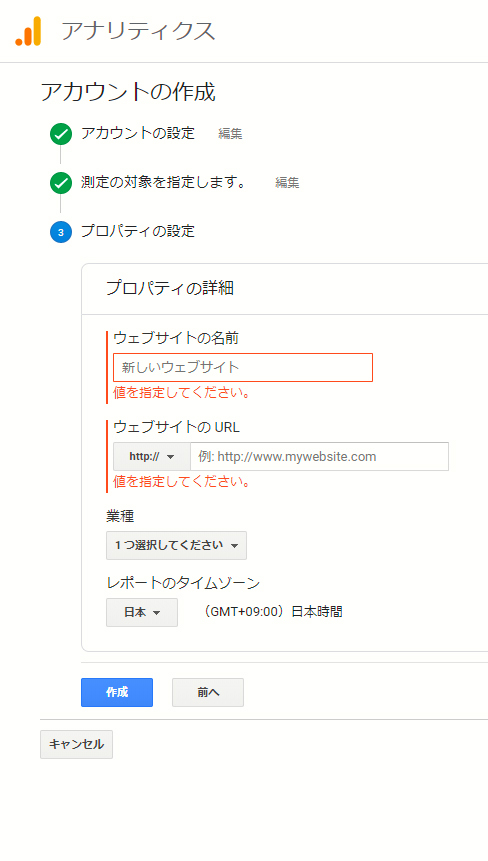
Task: Click the green checkmark for 測定の対象 step
Action: click(x=60, y=183)
